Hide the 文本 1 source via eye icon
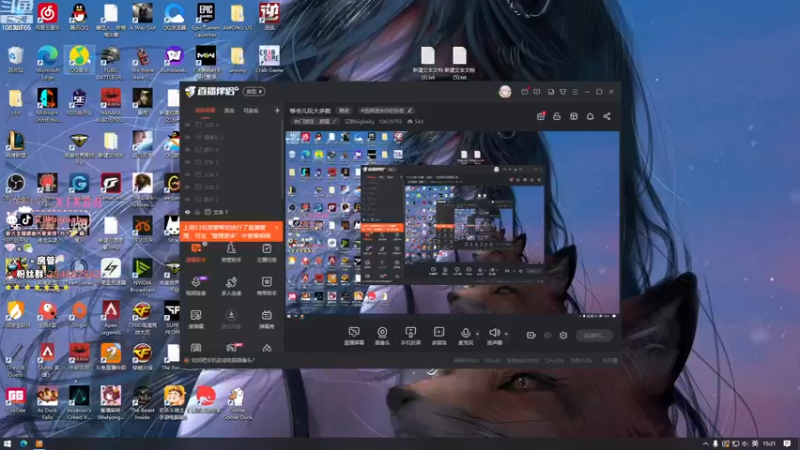The image size is (800, 450). click(x=188, y=212)
